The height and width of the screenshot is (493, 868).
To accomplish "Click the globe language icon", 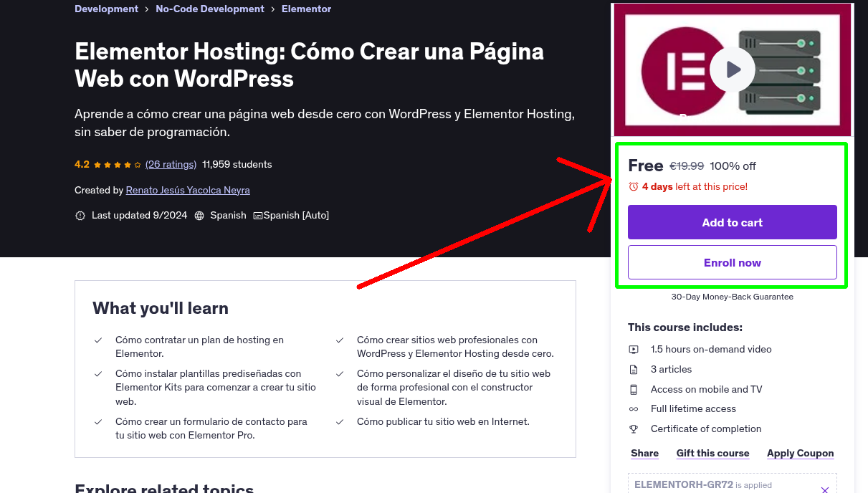I will click(x=199, y=215).
